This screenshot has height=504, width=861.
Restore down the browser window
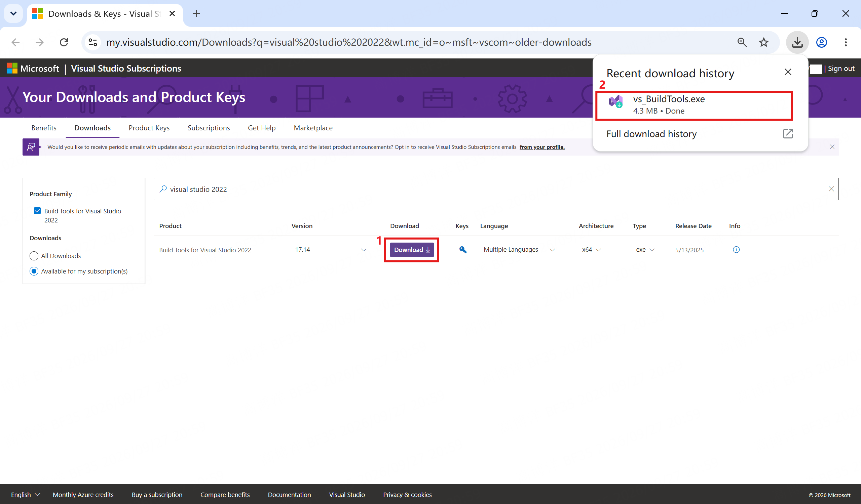tap(815, 14)
